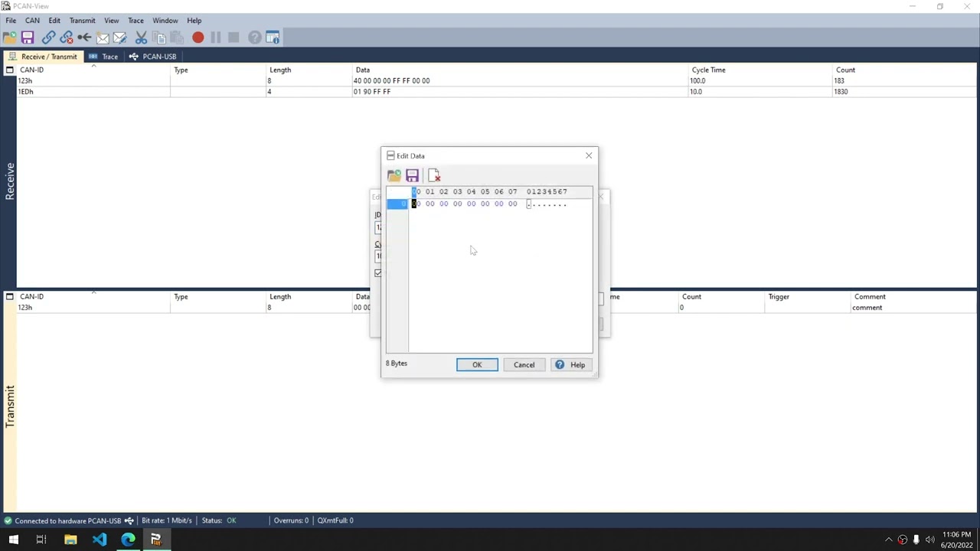Open the Transmit menu
Screen dimensions: 980x551
point(82,21)
